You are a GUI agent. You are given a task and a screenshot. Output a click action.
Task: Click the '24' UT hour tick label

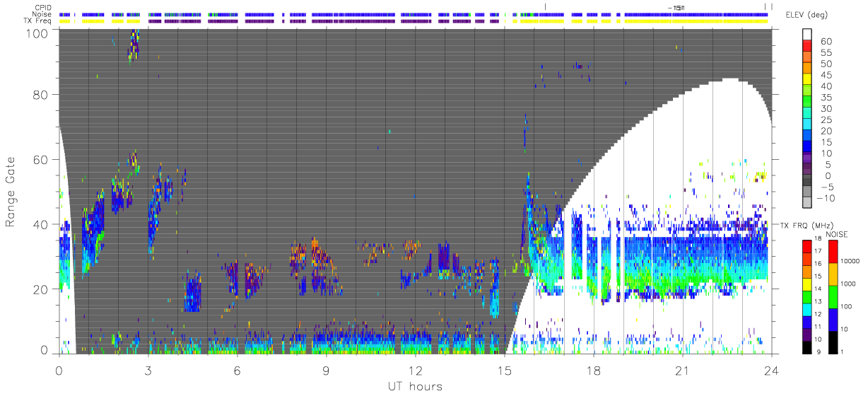[771, 370]
